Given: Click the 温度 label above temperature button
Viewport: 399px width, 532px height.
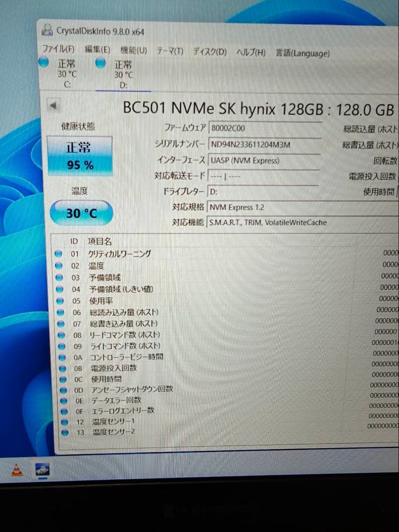Looking at the screenshot, I should click(80, 191).
